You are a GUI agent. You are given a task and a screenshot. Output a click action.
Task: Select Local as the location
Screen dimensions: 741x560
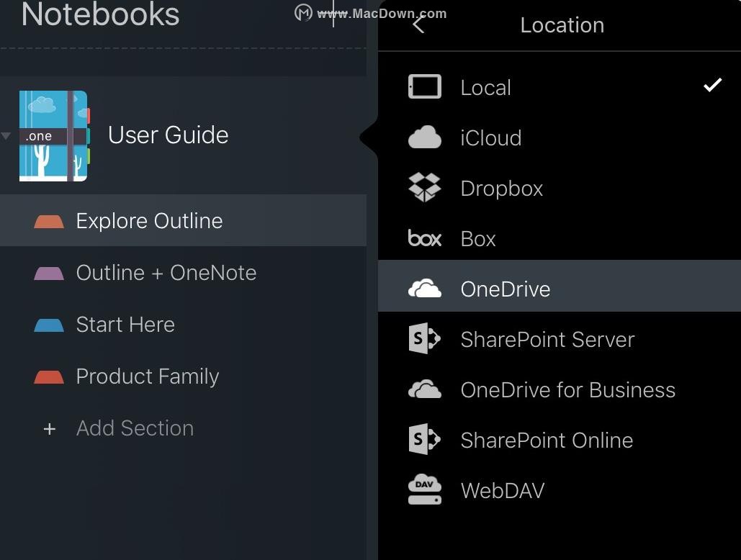(x=560, y=87)
